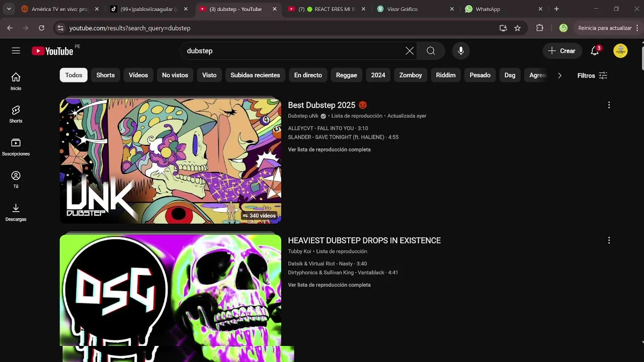Select the 2024 filter chip

tap(378, 75)
